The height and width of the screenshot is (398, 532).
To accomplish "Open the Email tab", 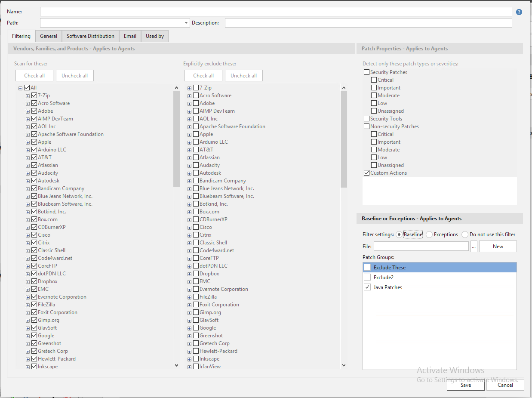I will [x=130, y=36].
